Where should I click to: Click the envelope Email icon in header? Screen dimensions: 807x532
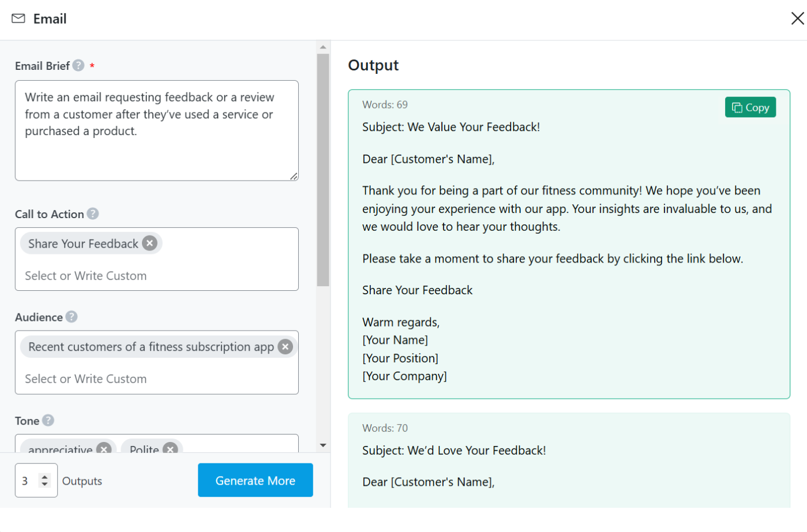click(18, 18)
